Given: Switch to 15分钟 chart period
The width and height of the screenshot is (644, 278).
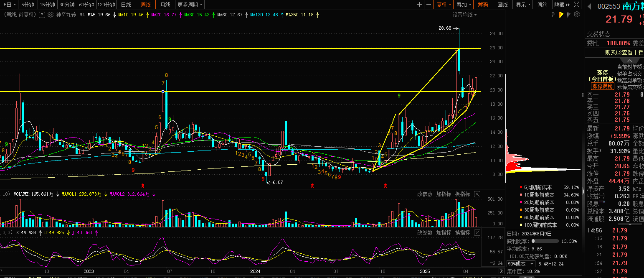Looking at the screenshot, I should tap(47, 5).
